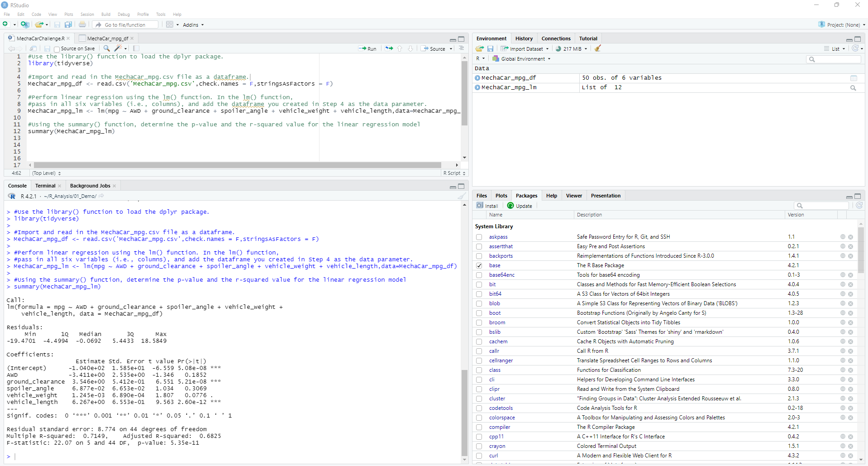The height and width of the screenshot is (466, 868).
Task: Click the editor horizontal scrollbar
Action: [x=238, y=165]
